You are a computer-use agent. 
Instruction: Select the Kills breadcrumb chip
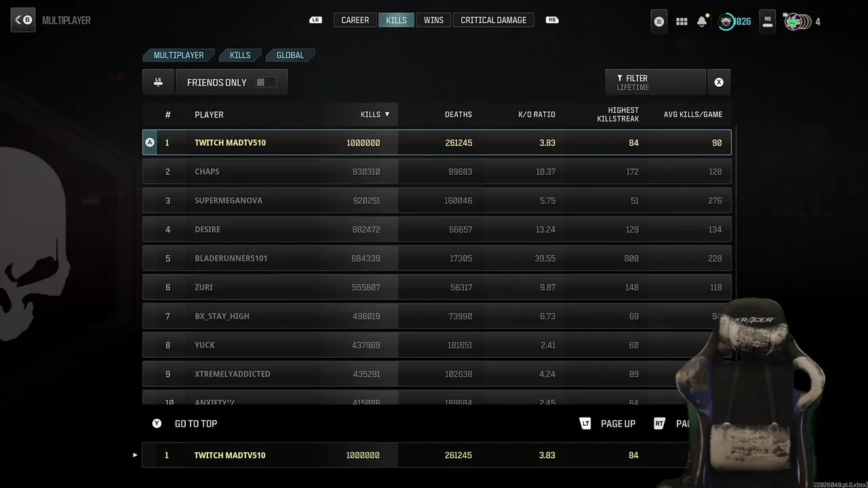[x=240, y=55]
